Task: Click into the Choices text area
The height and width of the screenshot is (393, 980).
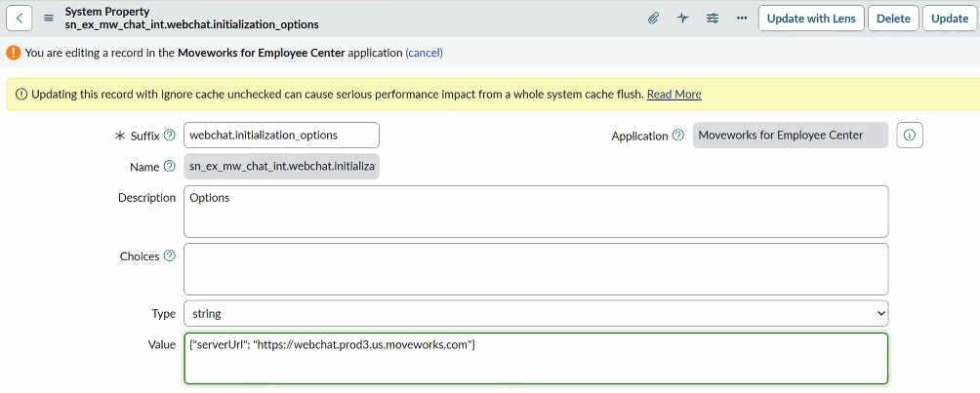Action: point(536,269)
